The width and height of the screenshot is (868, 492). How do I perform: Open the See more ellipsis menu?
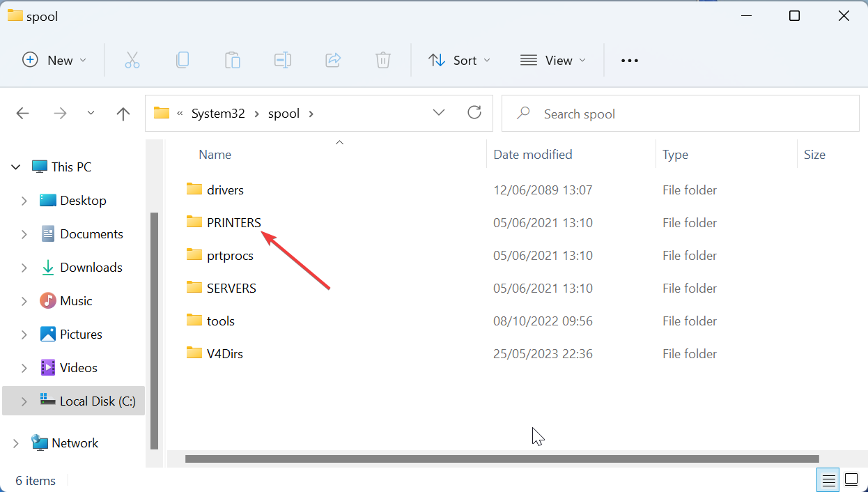click(630, 61)
